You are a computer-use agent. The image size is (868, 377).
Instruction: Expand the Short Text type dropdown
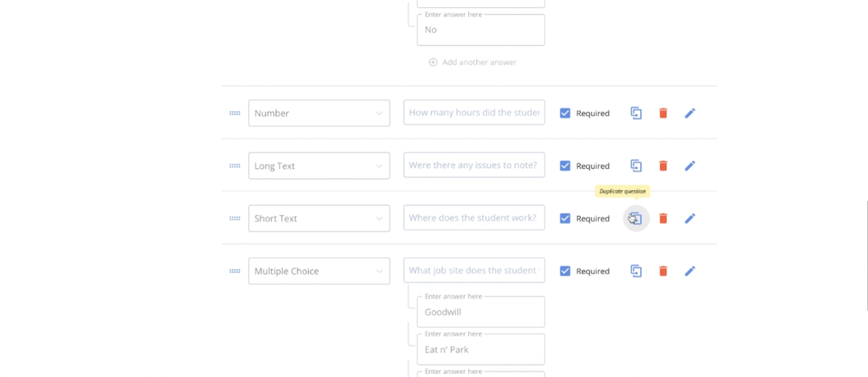coord(319,219)
